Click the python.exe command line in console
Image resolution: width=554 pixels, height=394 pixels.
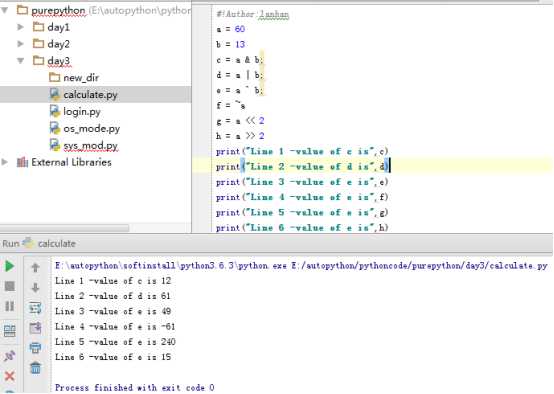click(x=301, y=265)
